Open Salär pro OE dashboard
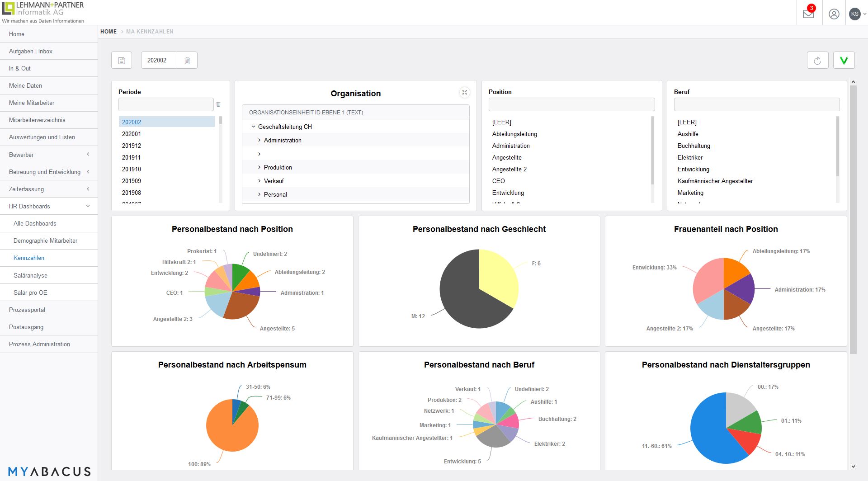868x481 pixels. [x=49, y=292]
